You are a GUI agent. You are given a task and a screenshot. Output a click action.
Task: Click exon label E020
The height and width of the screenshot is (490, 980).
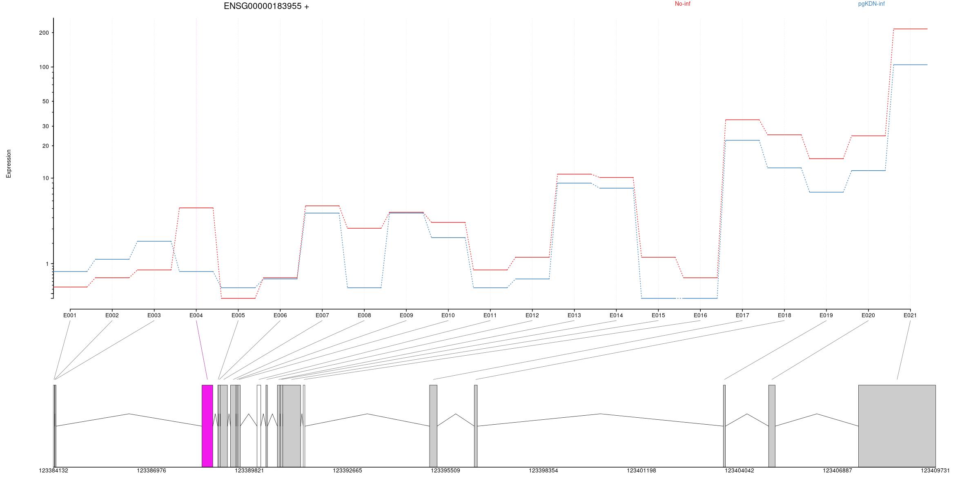click(868, 315)
